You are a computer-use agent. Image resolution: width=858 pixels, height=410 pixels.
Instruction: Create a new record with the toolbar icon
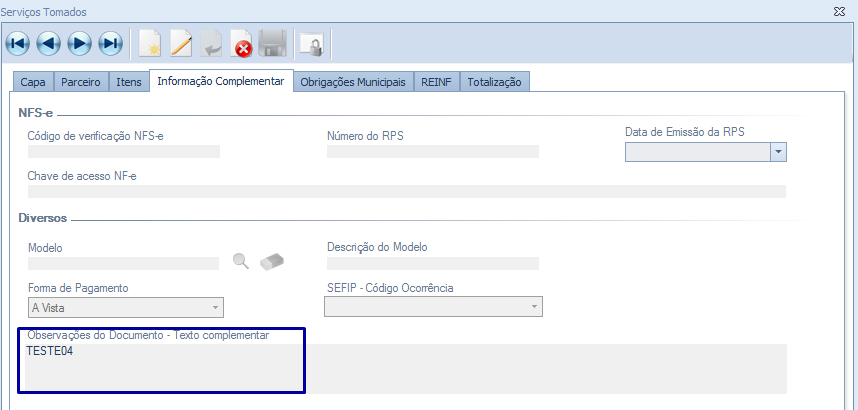click(150, 44)
